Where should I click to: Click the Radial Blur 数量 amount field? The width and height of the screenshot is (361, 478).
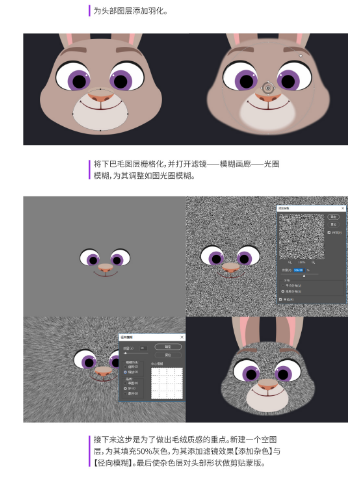tap(143, 348)
